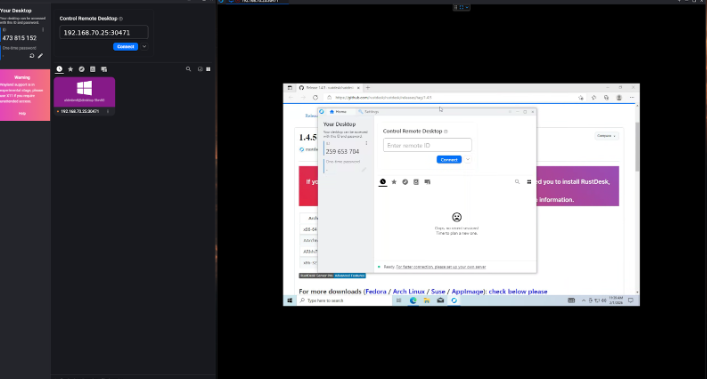Launch File Explorer from remote taskbar

[x=427, y=301]
